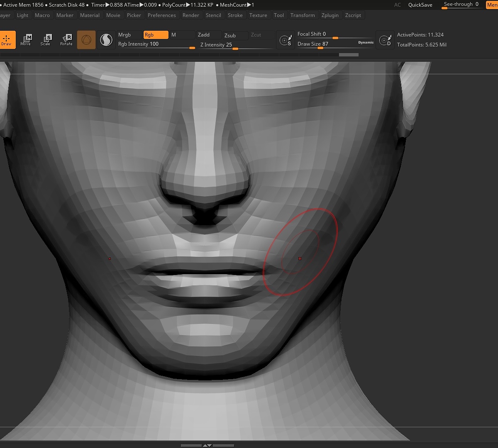Open the Stencil menu
This screenshot has width=498, height=448.
213,15
